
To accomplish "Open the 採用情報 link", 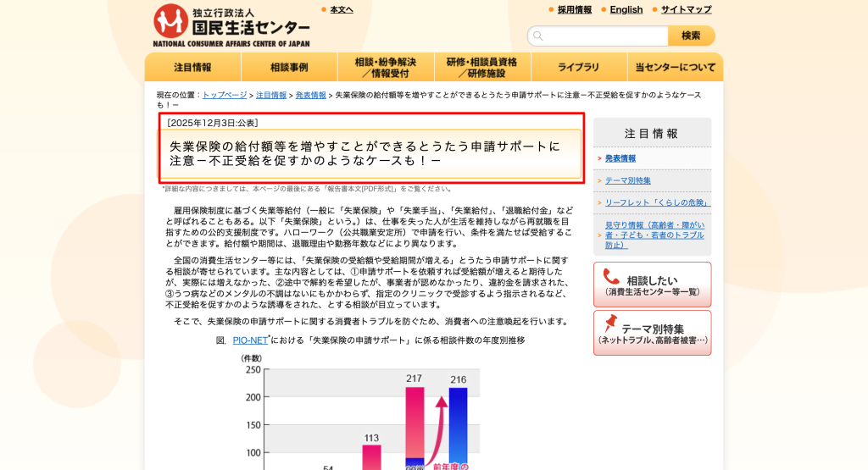I will [574, 10].
